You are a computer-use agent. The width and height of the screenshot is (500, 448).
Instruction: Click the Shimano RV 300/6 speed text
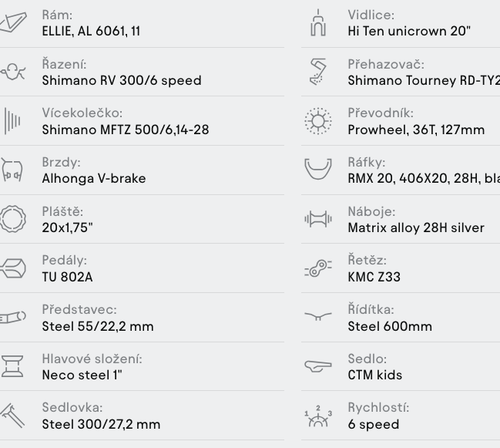pyautogui.click(x=122, y=80)
